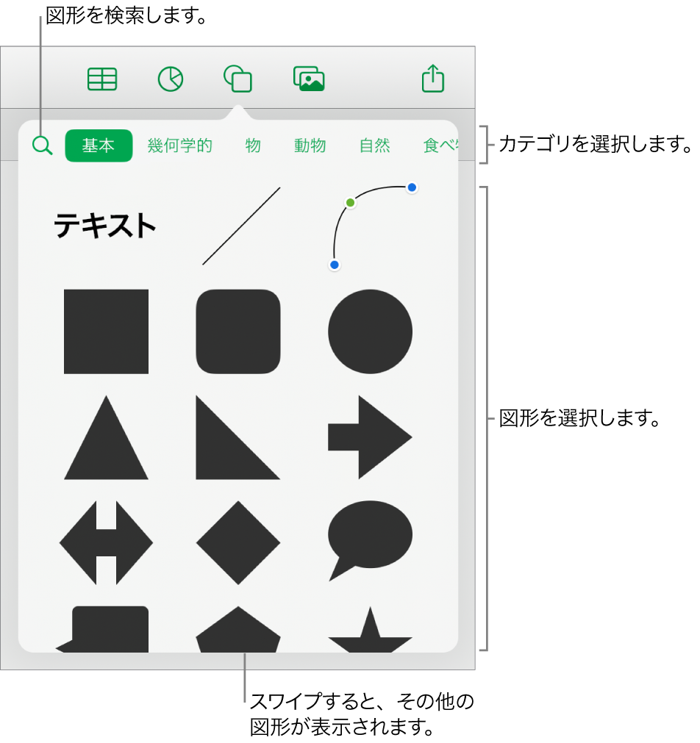The height and width of the screenshot is (743, 700).
Task: Insert the circle shape
Action: coord(370,331)
